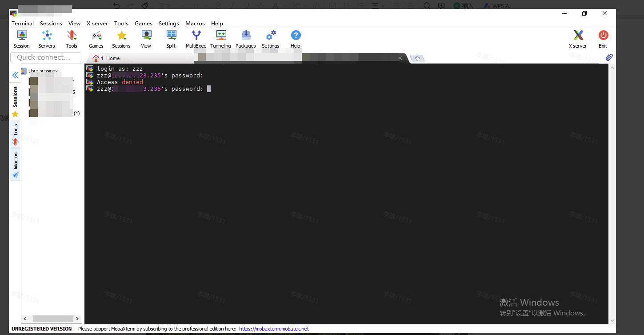Open the Games menu
This screenshot has width=644, height=335.
pos(144,23)
